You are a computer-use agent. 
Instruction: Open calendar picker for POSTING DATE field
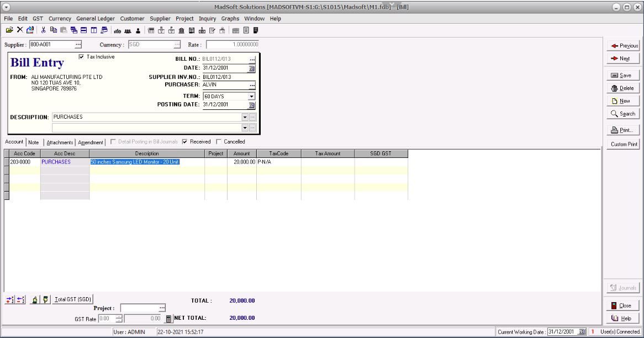pyautogui.click(x=252, y=105)
